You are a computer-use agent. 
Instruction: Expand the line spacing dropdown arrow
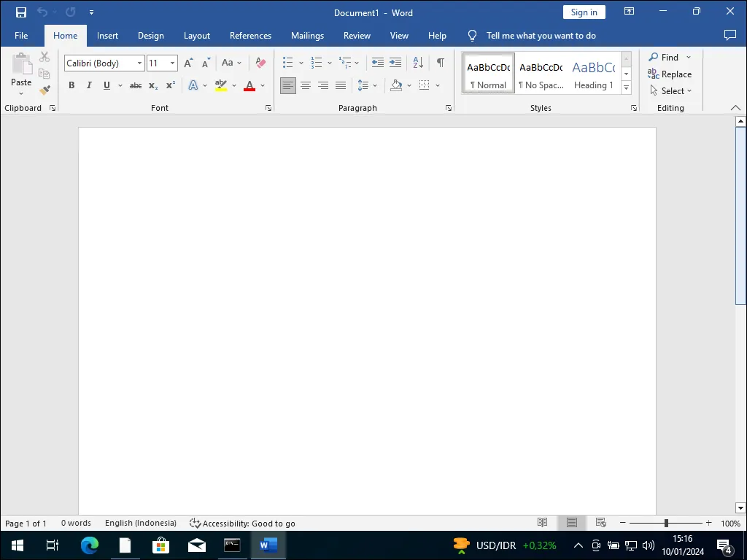click(375, 86)
